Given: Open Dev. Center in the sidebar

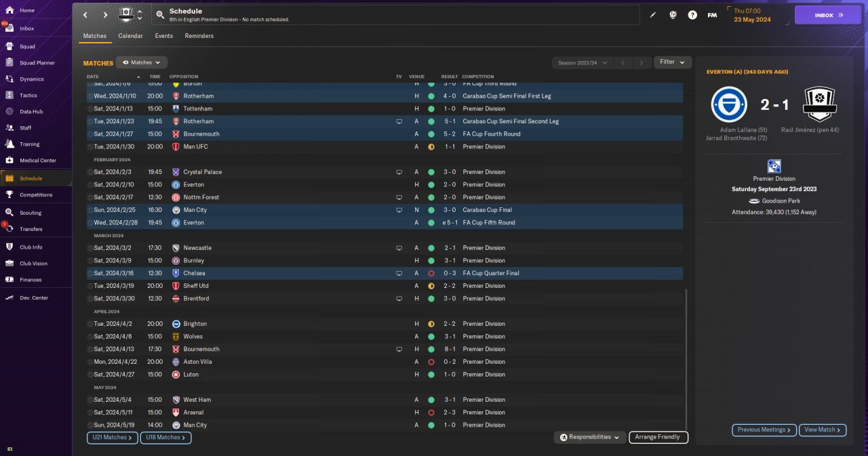Looking at the screenshot, I should [34, 298].
